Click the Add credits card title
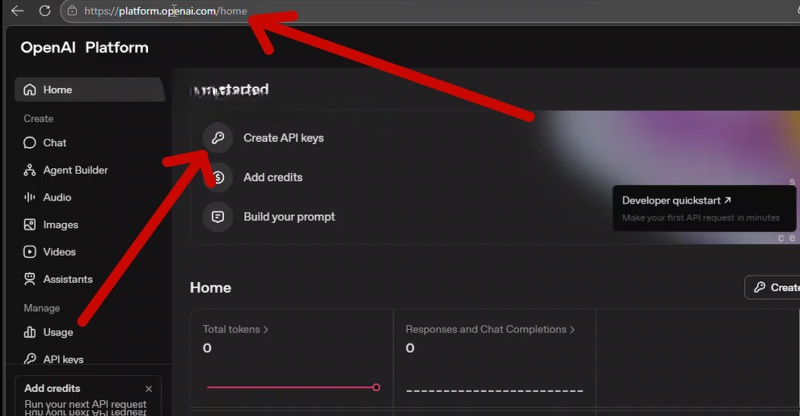The width and height of the screenshot is (800, 416). click(52, 388)
